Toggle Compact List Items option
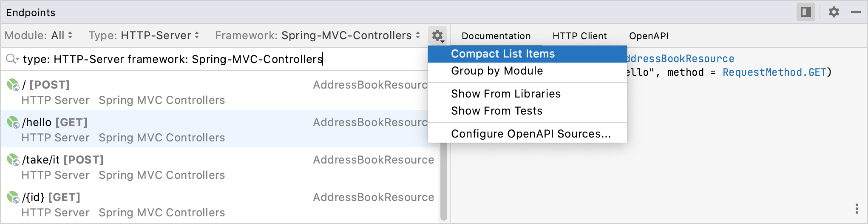 [x=502, y=54]
